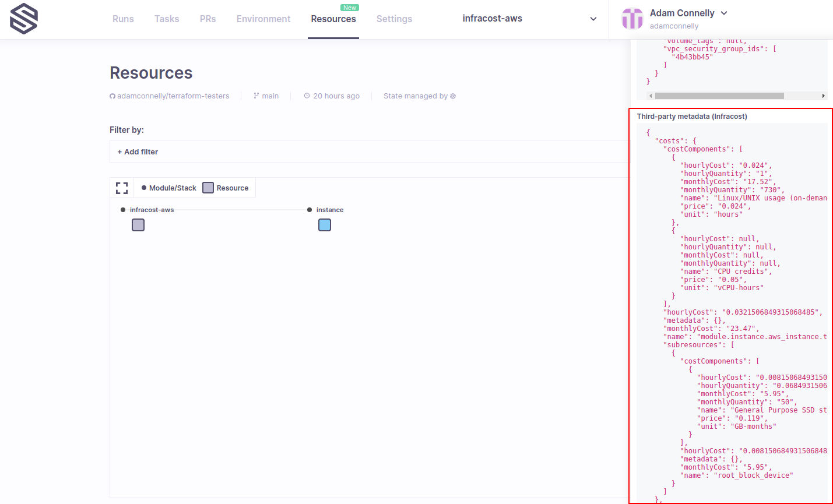This screenshot has width=833, height=504.
Task: Click Adam Connelly's avatar icon
Action: (x=632, y=19)
